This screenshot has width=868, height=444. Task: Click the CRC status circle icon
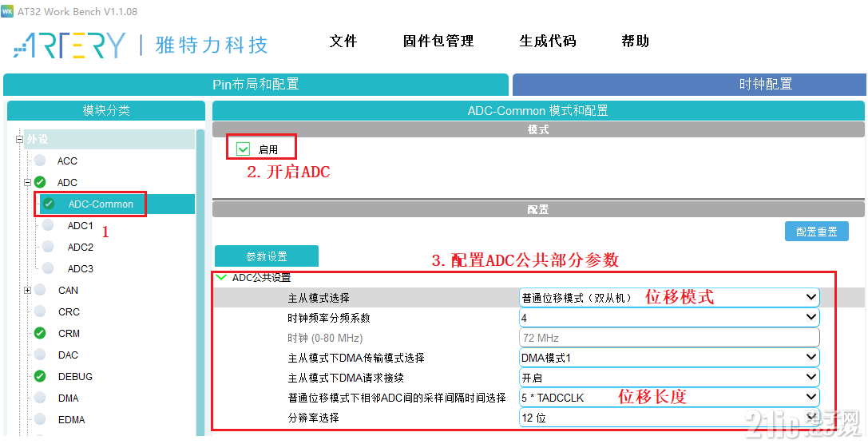point(40,311)
